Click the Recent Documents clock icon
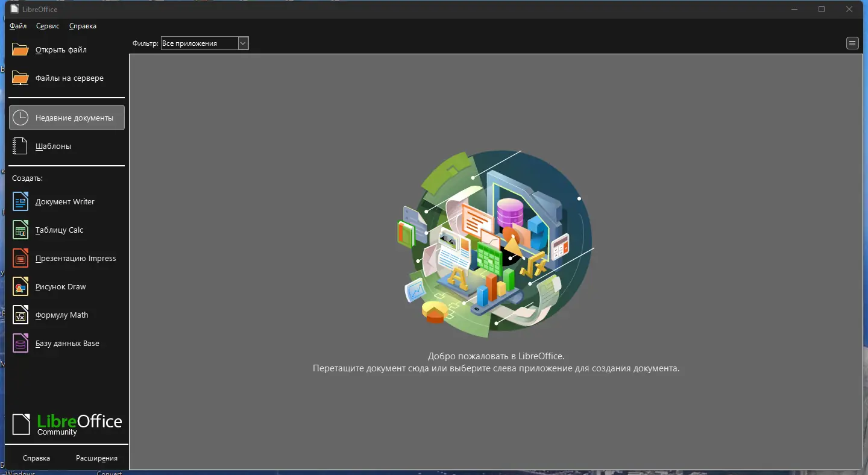 (x=20, y=118)
